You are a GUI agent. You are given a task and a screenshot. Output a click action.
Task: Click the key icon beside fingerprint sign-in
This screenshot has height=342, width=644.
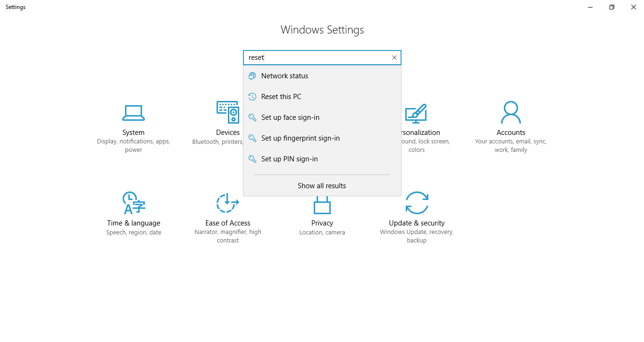tap(252, 138)
